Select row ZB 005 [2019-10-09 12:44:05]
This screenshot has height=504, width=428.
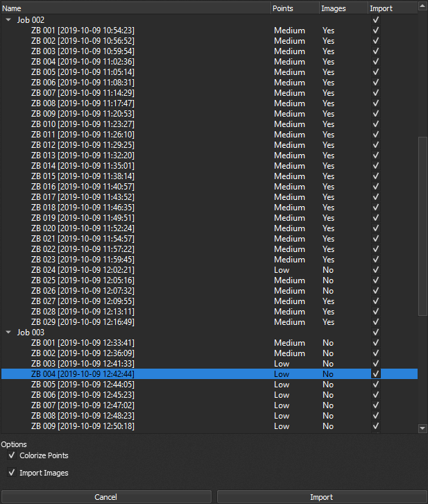209,385
